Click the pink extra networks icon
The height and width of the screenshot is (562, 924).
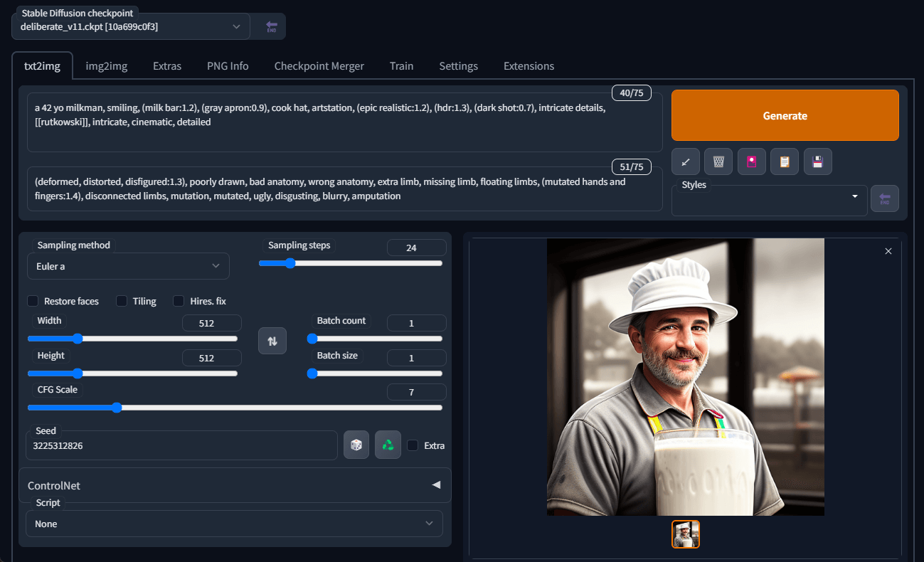pyautogui.click(x=751, y=161)
